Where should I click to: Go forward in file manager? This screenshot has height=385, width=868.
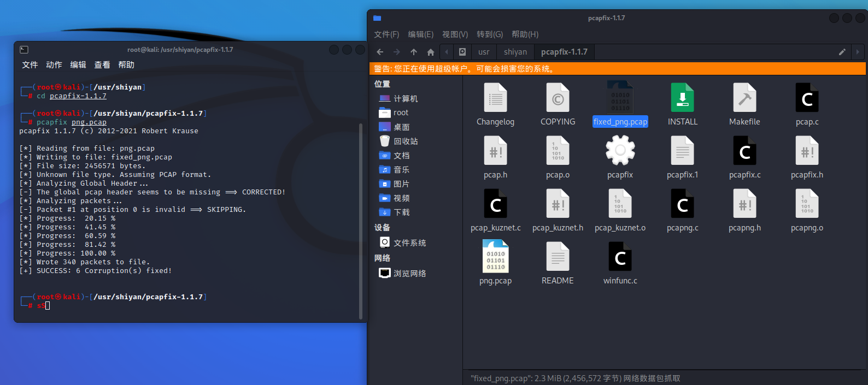click(x=397, y=52)
